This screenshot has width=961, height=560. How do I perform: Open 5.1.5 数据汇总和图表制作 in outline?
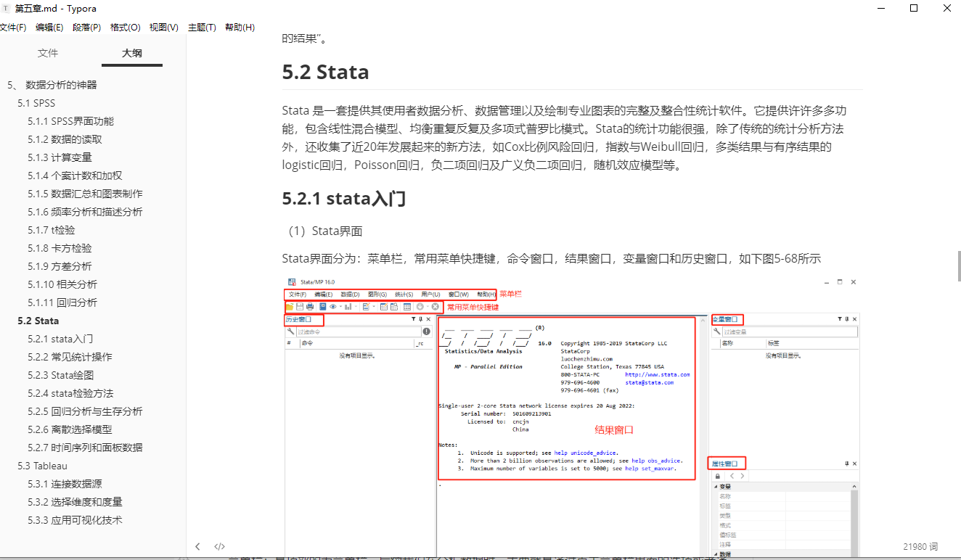(86, 194)
